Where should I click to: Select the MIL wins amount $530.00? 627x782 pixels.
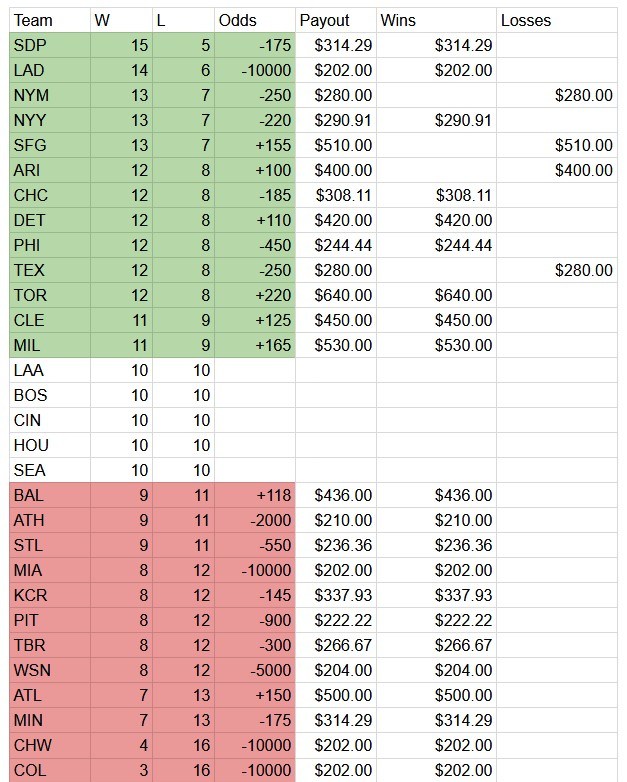click(x=436, y=346)
